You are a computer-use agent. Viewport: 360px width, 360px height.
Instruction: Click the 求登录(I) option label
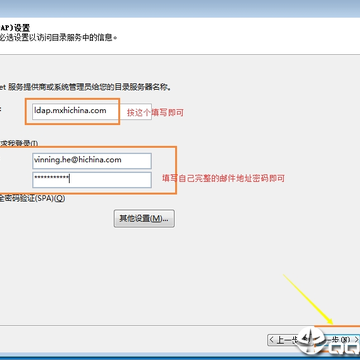[19, 143]
